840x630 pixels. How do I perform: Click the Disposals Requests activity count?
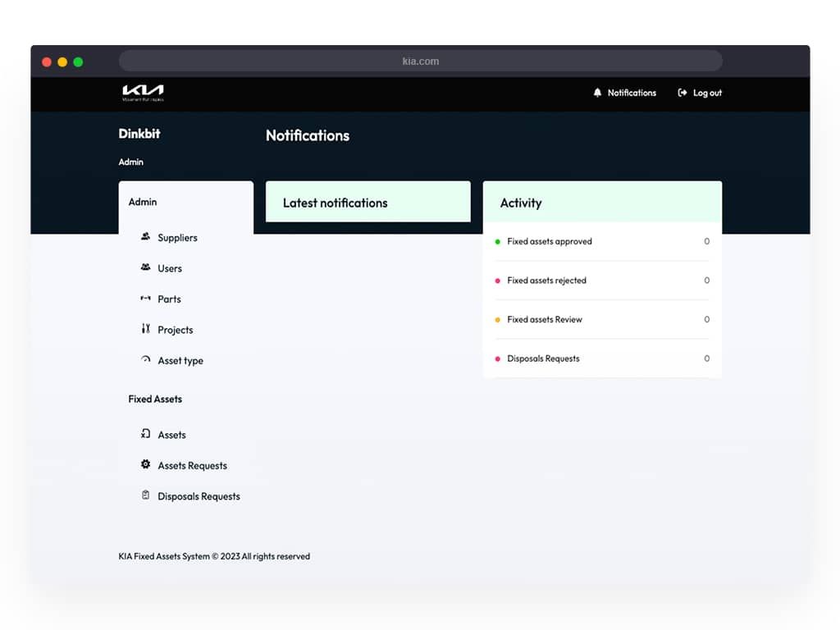706,358
